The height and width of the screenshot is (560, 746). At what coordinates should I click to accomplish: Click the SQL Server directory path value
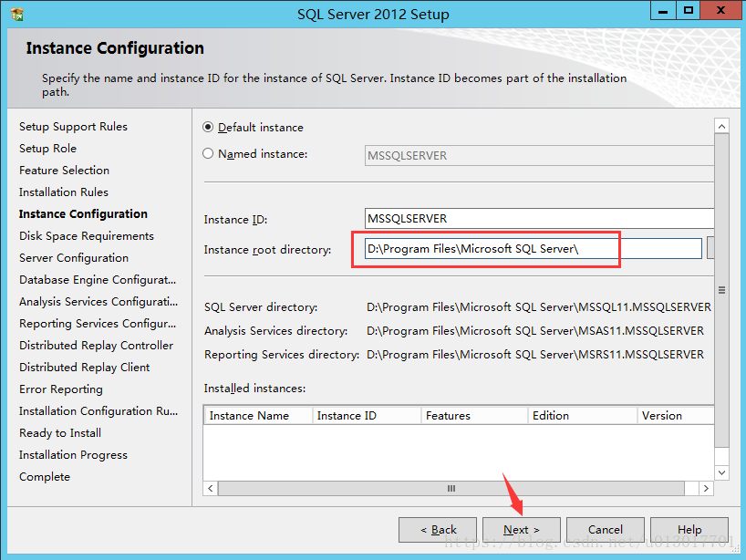[539, 307]
